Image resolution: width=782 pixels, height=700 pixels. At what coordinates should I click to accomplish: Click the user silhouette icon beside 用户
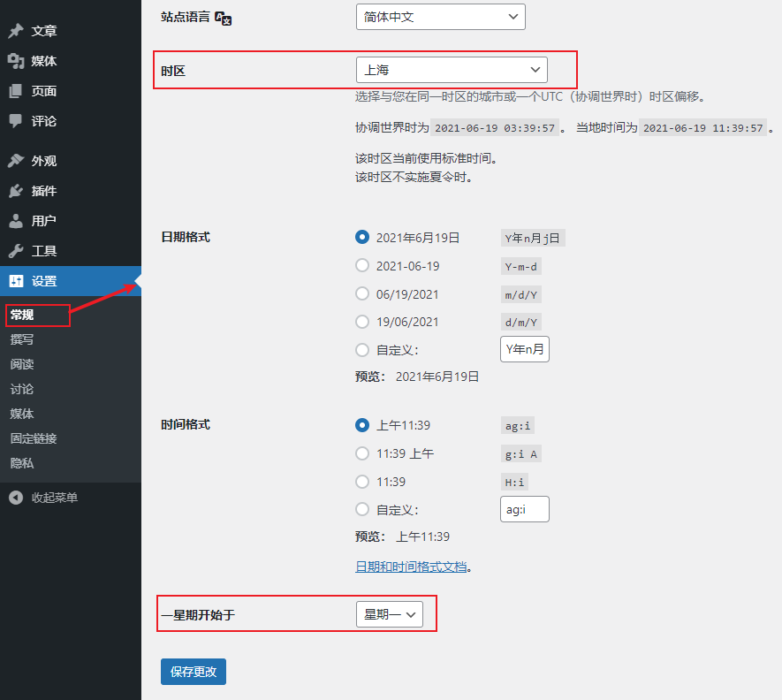(16, 221)
